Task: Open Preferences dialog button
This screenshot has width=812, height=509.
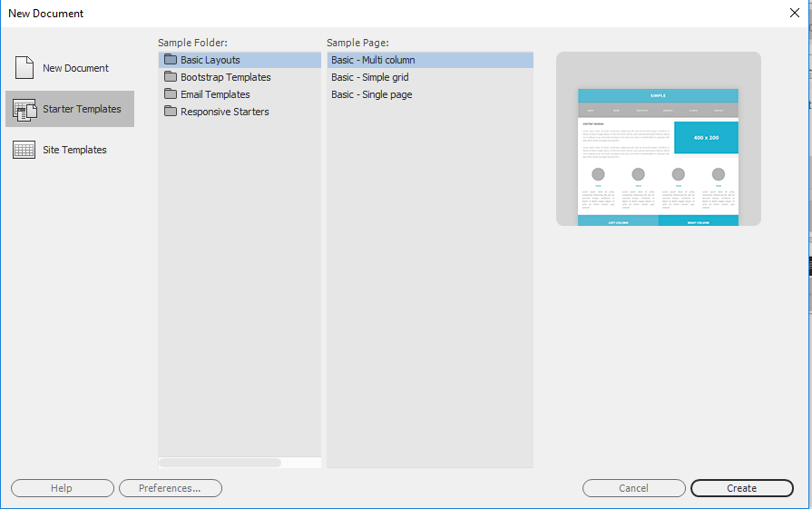Action: [170, 488]
